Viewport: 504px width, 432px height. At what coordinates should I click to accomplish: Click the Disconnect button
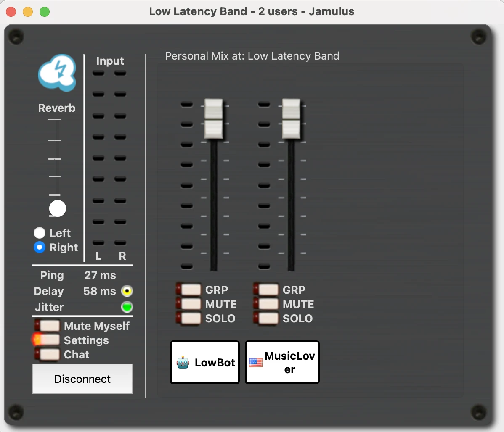pyautogui.click(x=82, y=379)
